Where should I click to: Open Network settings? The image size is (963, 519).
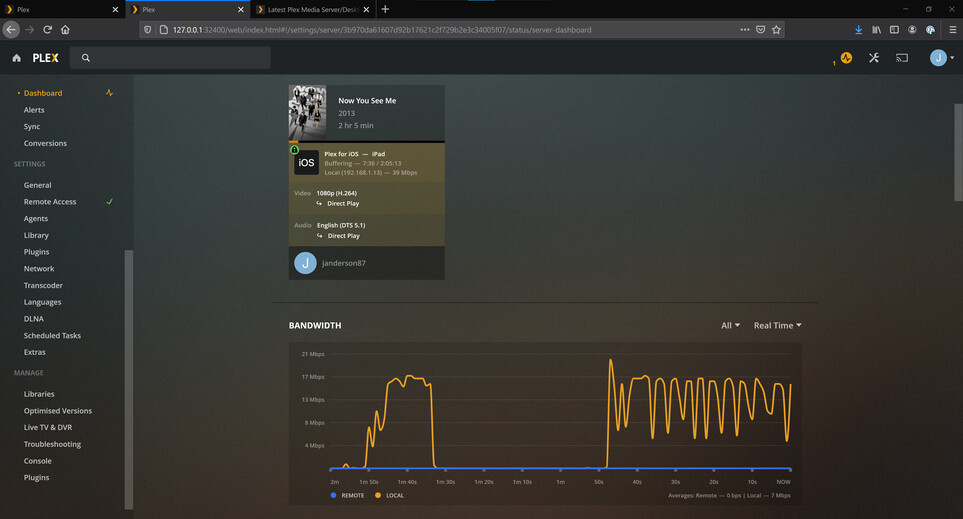point(39,268)
